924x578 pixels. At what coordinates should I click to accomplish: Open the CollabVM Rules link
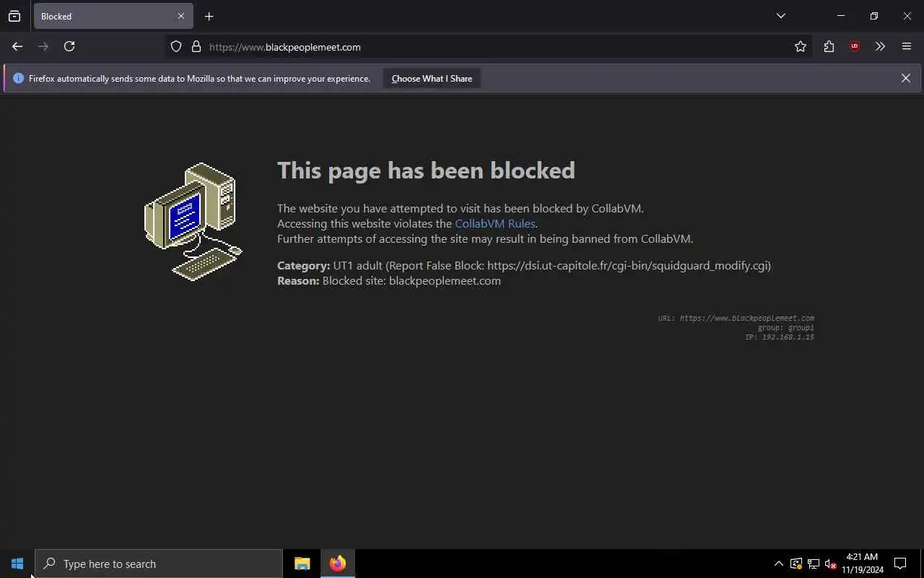[x=495, y=223]
